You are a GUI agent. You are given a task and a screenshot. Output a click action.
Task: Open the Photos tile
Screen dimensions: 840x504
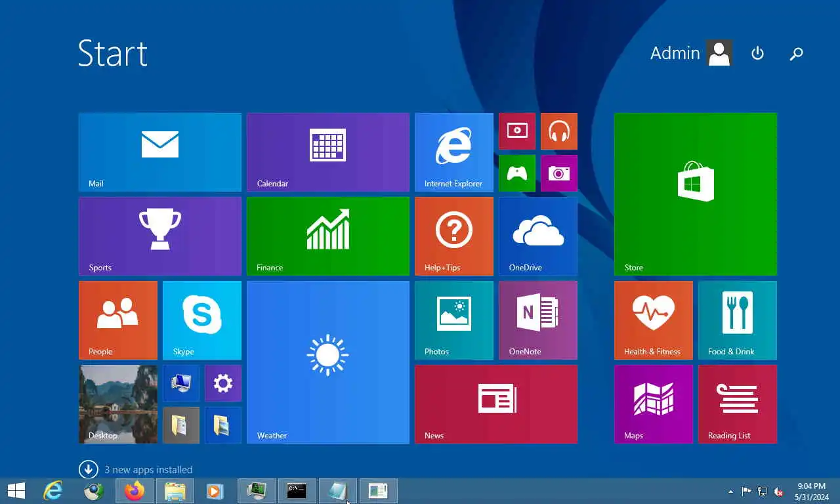pos(454,320)
